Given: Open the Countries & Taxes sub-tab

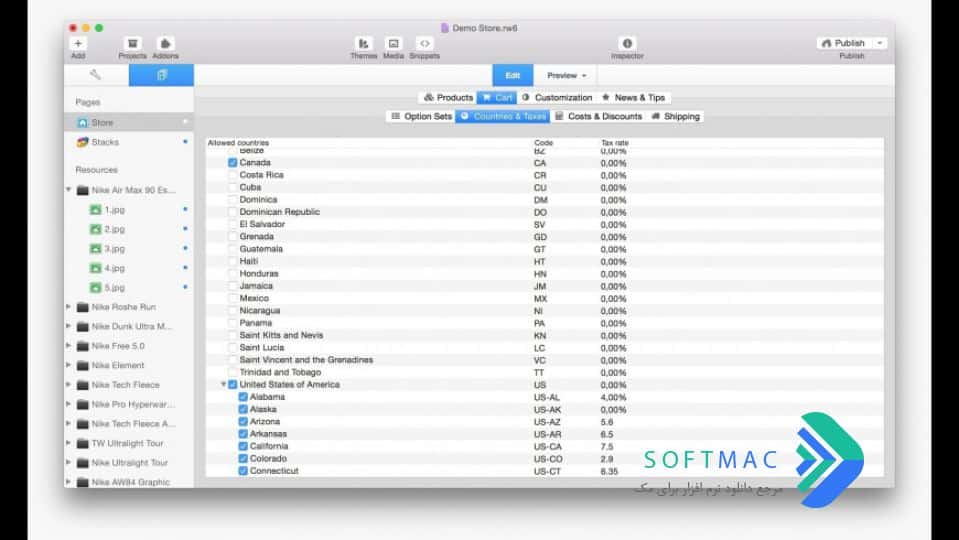Looking at the screenshot, I should pos(503,116).
